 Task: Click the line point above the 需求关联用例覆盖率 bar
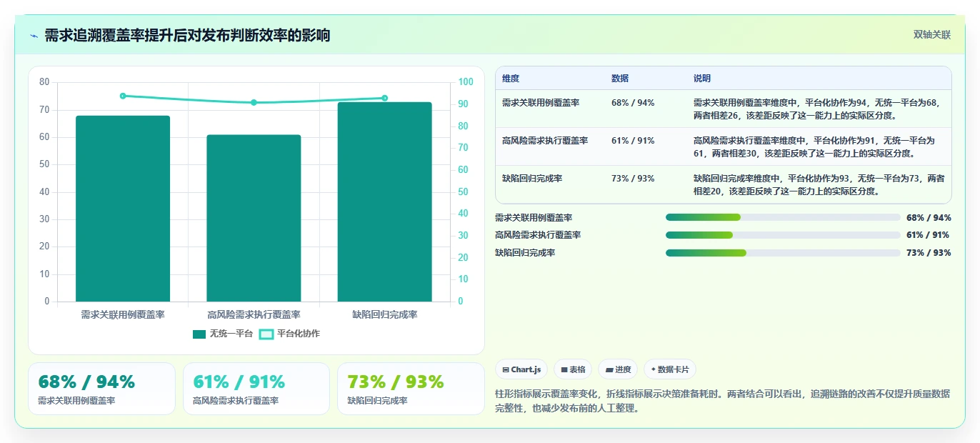tap(123, 96)
